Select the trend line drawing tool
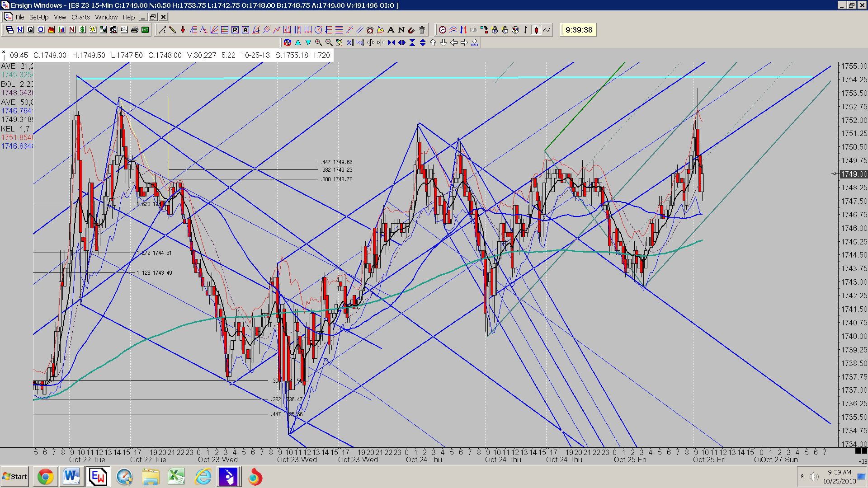 pyautogui.click(x=162, y=30)
